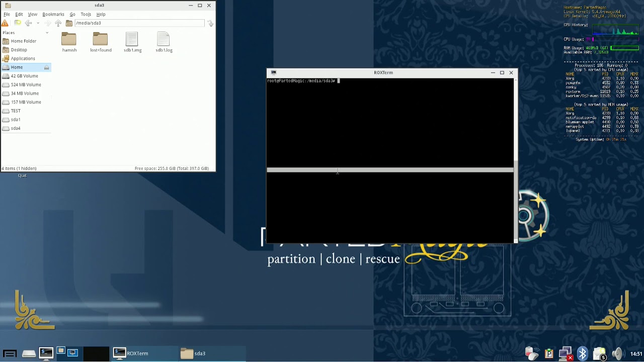This screenshot has width=644, height=362.
Task: Open the File menu
Action: [x=7, y=14]
